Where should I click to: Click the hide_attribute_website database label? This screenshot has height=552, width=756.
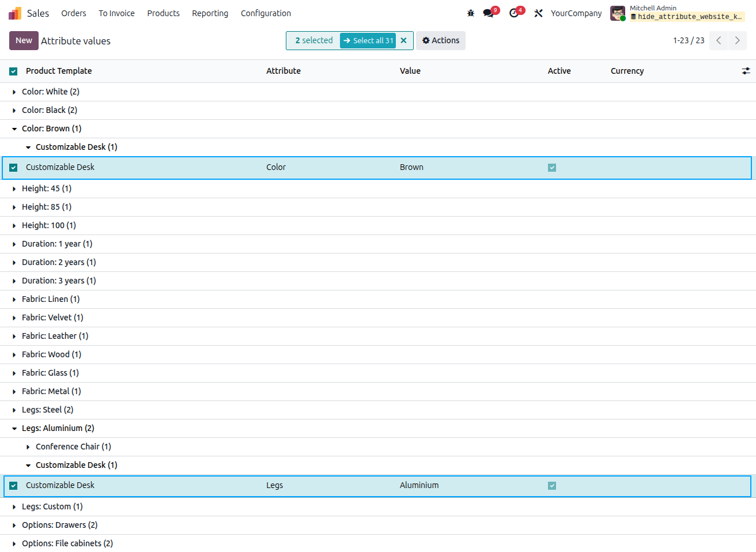(687, 17)
